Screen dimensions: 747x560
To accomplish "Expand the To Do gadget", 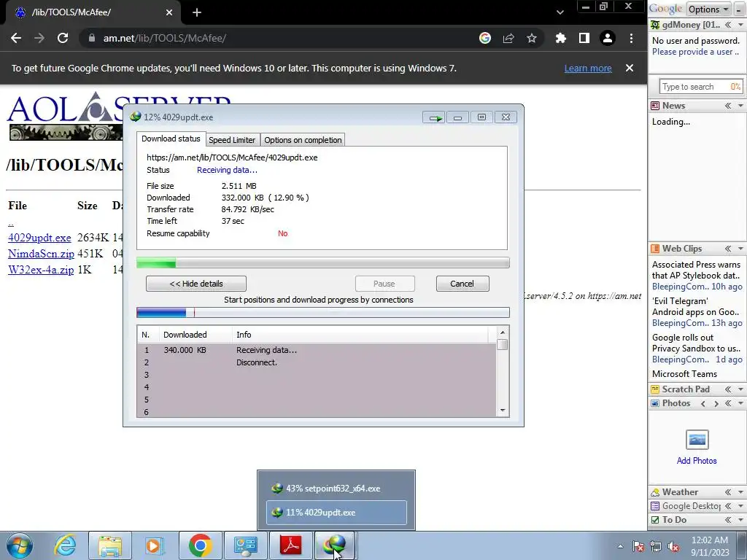I will click(729, 520).
